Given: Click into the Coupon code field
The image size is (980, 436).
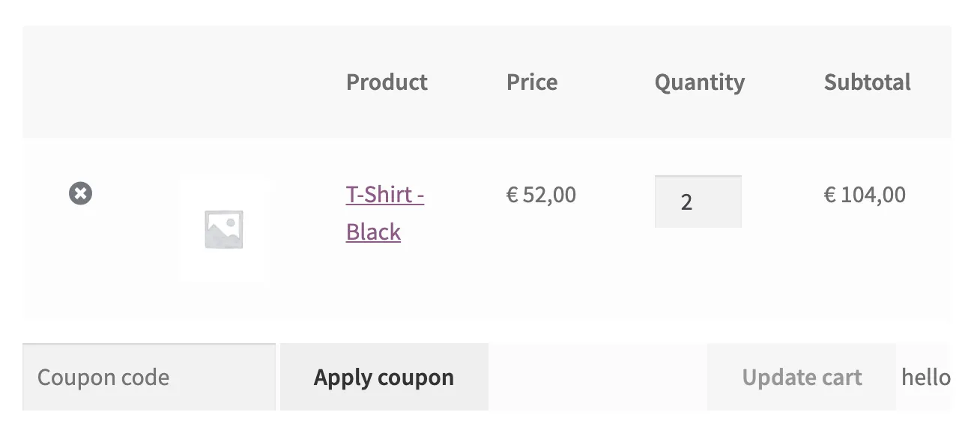Looking at the screenshot, I should click(x=148, y=378).
